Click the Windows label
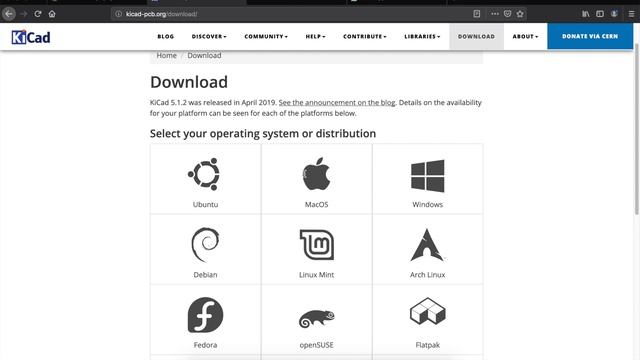Screen dimensions: 640x360 [427, 204]
